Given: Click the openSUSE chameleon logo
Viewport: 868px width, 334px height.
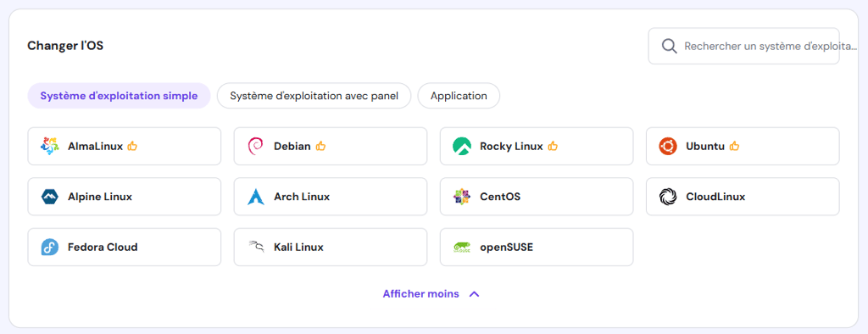Looking at the screenshot, I should tap(462, 247).
